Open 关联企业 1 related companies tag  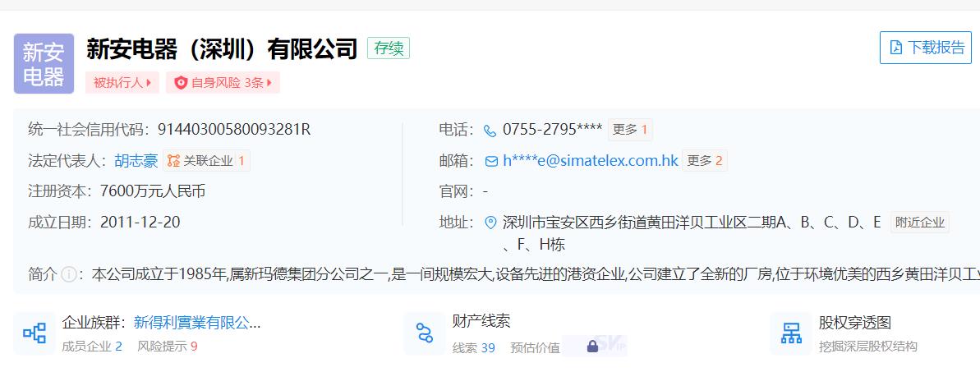tap(207, 161)
